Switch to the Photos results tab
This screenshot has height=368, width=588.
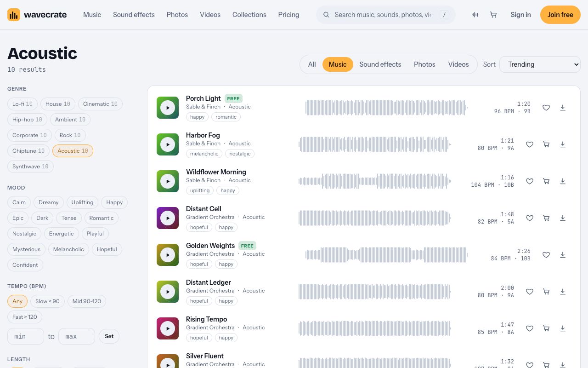(424, 64)
